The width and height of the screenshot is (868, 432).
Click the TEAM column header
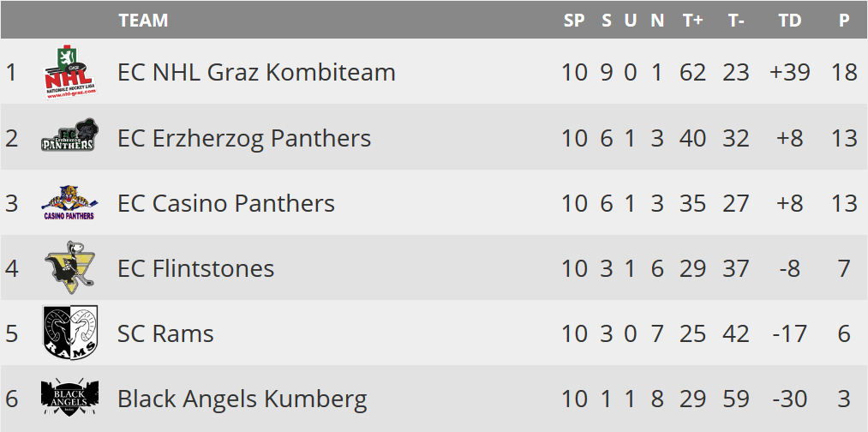143,21
